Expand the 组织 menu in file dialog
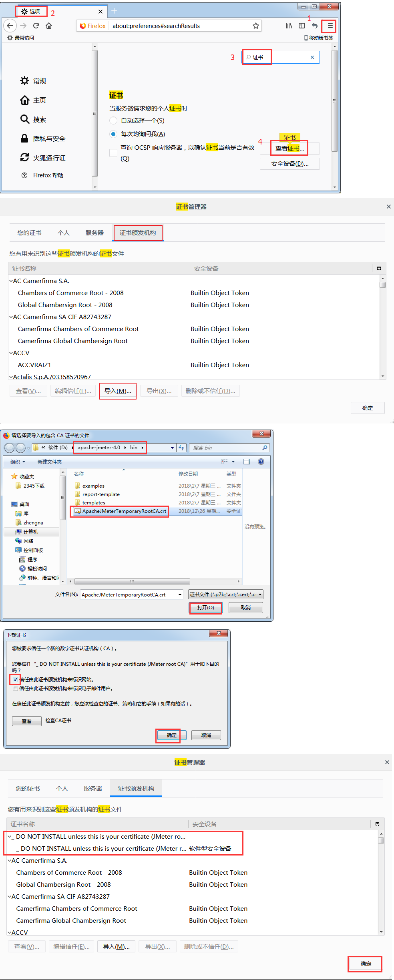The image size is (394, 980). (18, 462)
